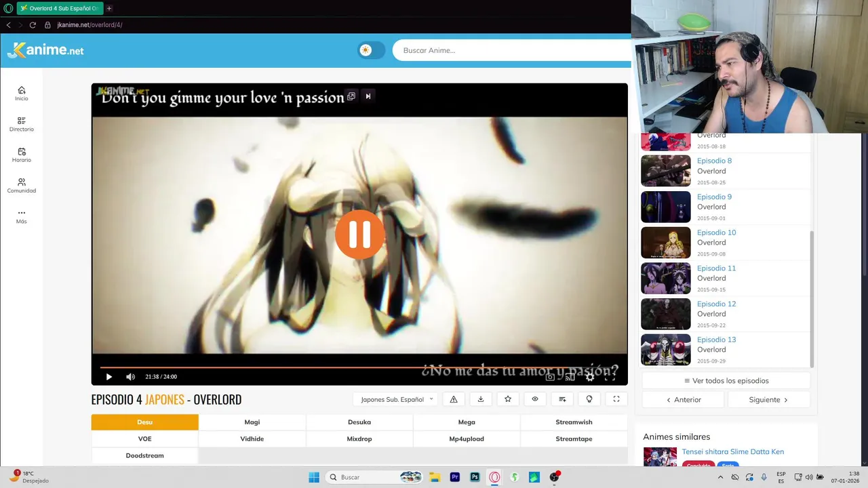The width and height of the screenshot is (868, 488).
Task: Open a new browser tab
Action: pos(108,8)
